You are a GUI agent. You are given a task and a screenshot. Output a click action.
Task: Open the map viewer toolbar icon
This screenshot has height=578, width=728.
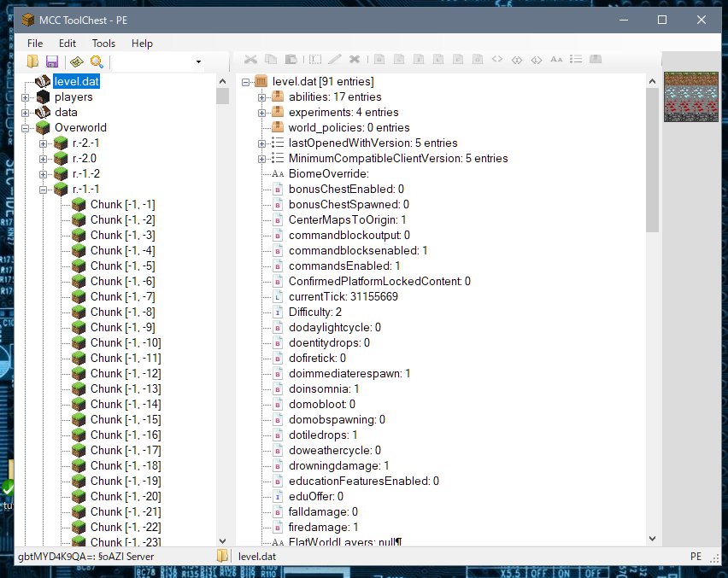77,61
